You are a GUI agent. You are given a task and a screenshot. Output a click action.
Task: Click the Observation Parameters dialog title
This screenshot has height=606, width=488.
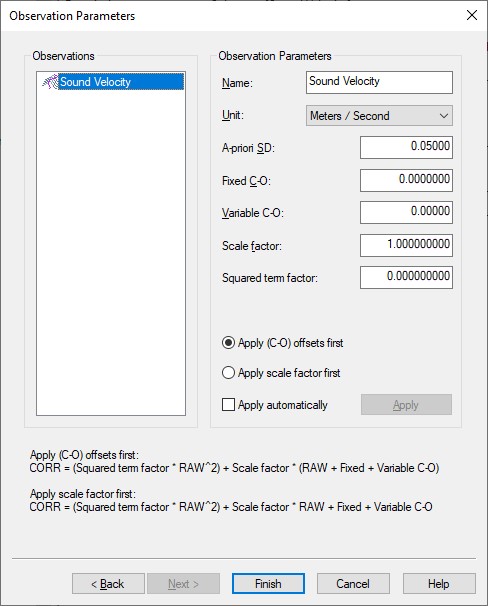pyautogui.click(x=72, y=16)
